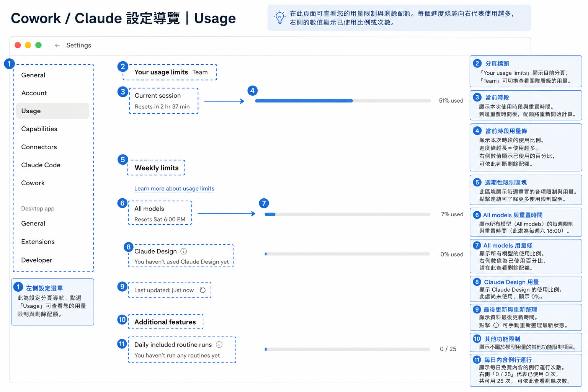Click the 0 / 25 routine count
588x392 pixels.
(x=448, y=349)
